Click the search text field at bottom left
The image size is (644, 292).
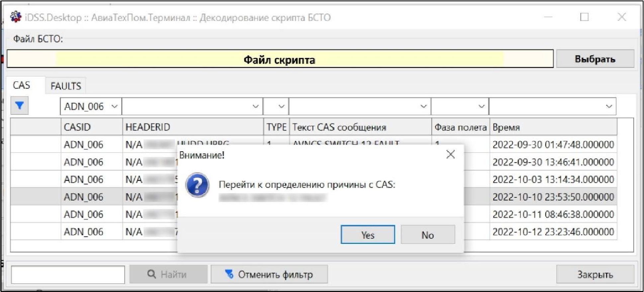[x=68, y=275]
